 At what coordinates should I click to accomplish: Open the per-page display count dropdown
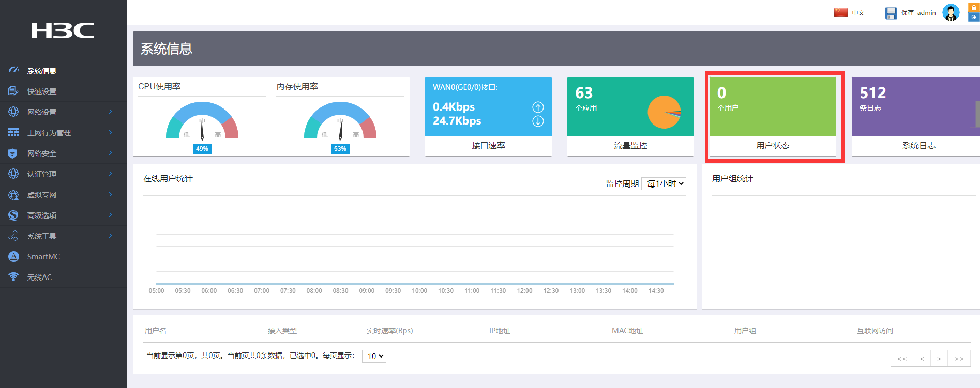[x=374, y=356]
